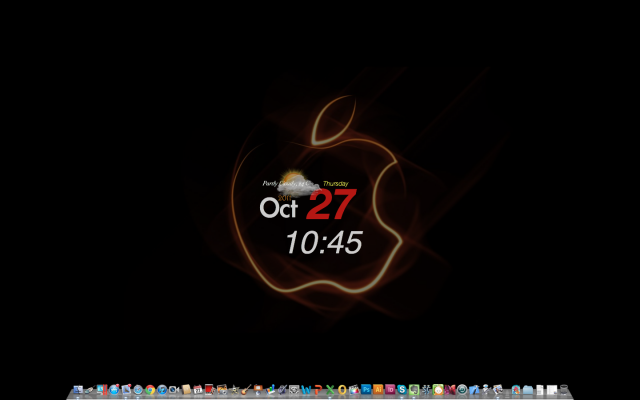640x400 pixels.
Task: Launch Keynote podium icon
Action: pyautogui.click(x=258, y=390)
